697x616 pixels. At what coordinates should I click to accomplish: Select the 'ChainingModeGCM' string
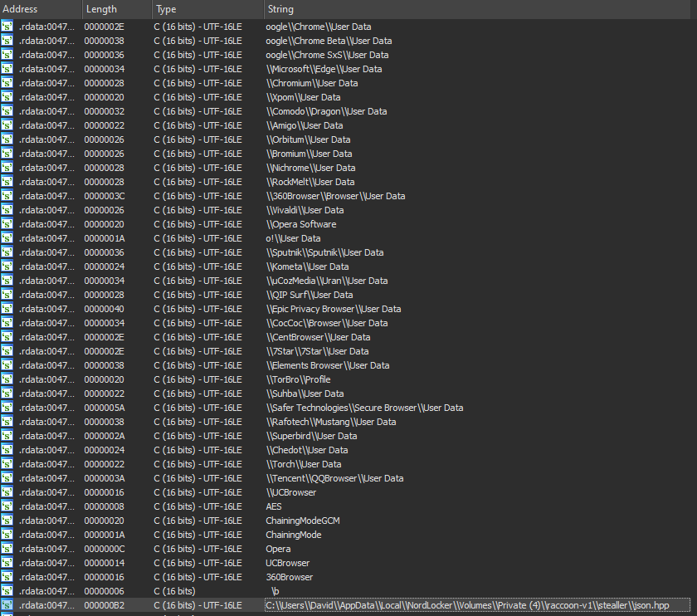[303, 521]
